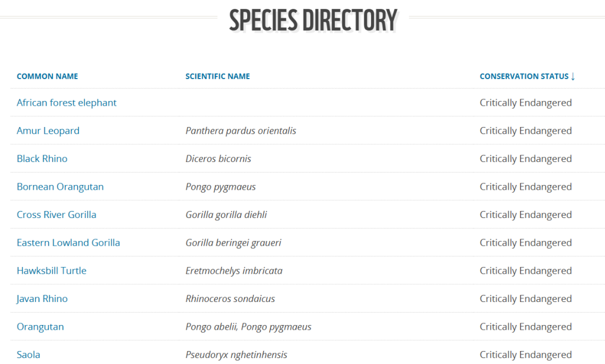
Task: Click scientific name Panthera pardus orientalis
Action: 240,131
